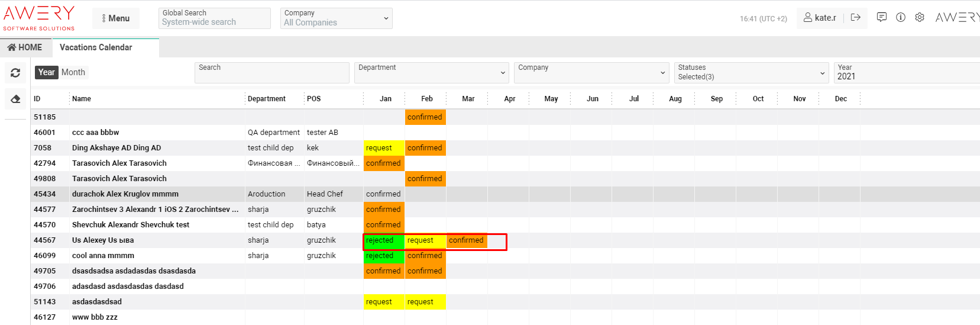This screenshot has width=980, height=325.
Task: Click the eraser clear-filters icon
Action: point(15,99)
